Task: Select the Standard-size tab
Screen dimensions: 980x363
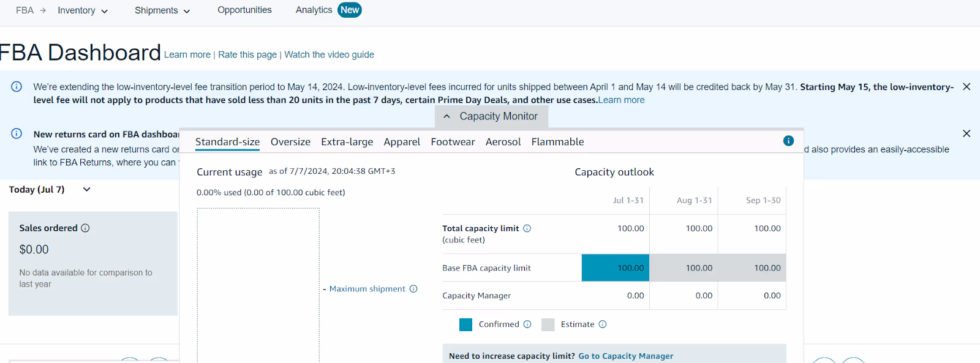Action: (227, 141)
